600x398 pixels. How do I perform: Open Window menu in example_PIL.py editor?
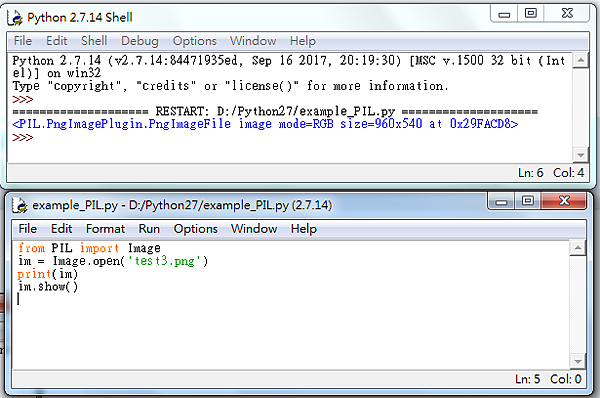pos(254,228)
